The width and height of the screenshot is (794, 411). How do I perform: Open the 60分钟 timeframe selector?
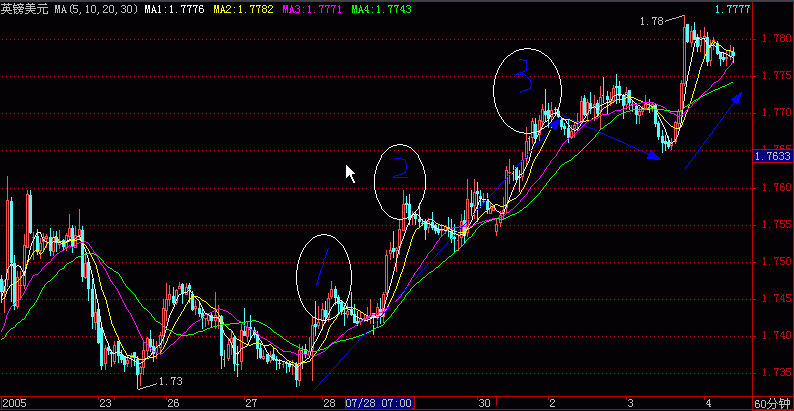(773, 403)
